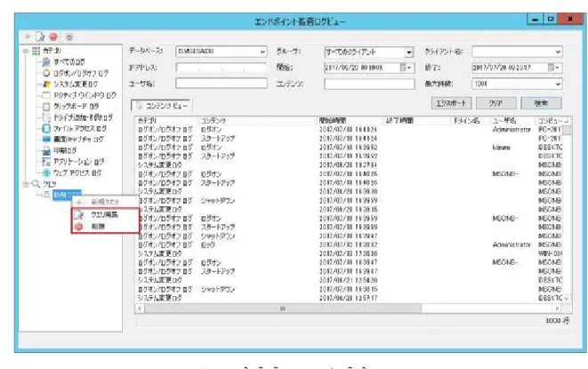Select the highlighted 新規クエリ tree node
This screenshot has width=588, height=369.
[67, 195]
